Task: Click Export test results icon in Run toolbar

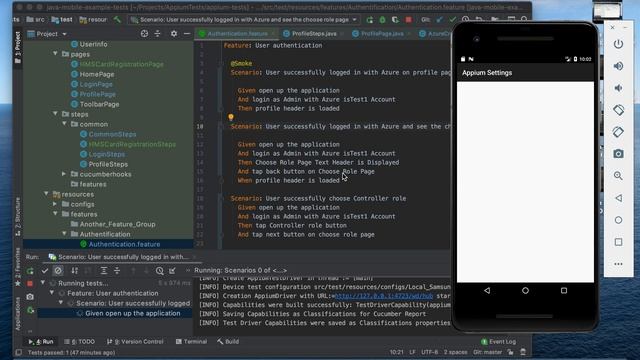Action: [172, 271]
